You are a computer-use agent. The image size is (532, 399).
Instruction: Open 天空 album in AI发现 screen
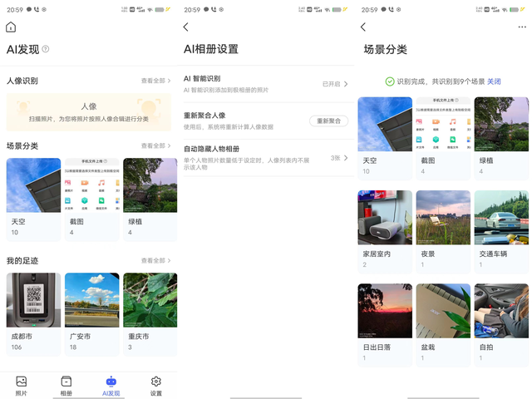pyautogui.click(x=33, y=199)
